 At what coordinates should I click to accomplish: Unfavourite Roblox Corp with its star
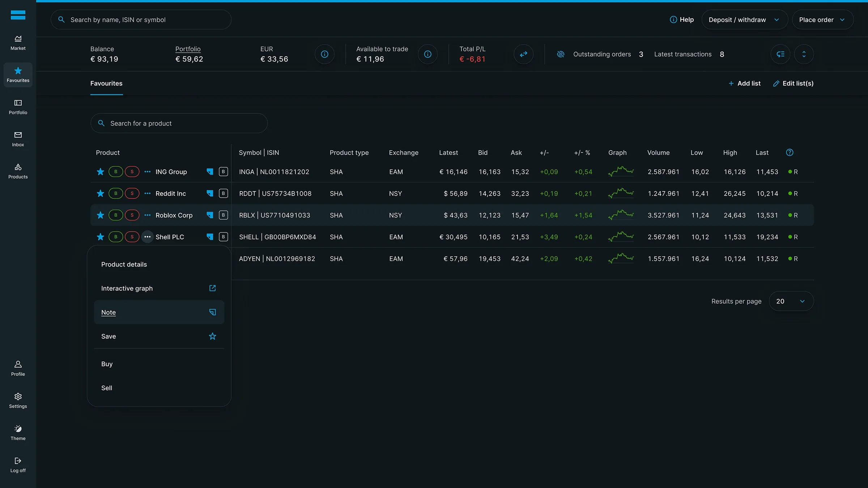tap(100, 215)
